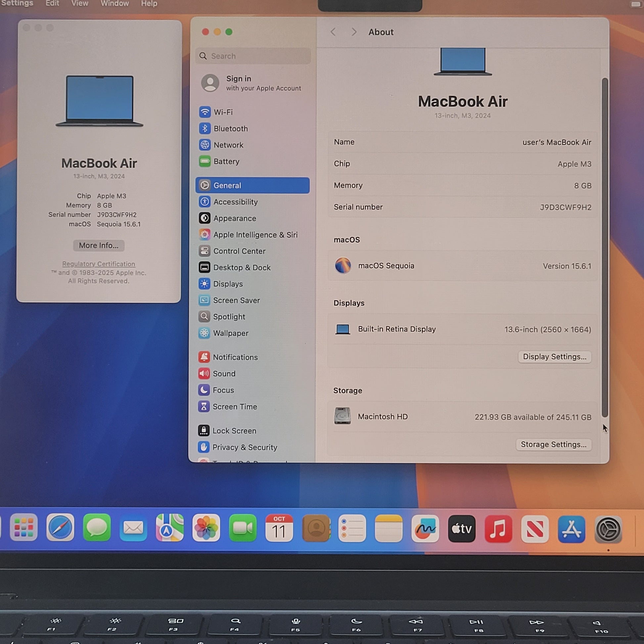This screenshot has height=644, width=644.
Task: Go back using the left chevron
Action: click(x=333, y=32)
